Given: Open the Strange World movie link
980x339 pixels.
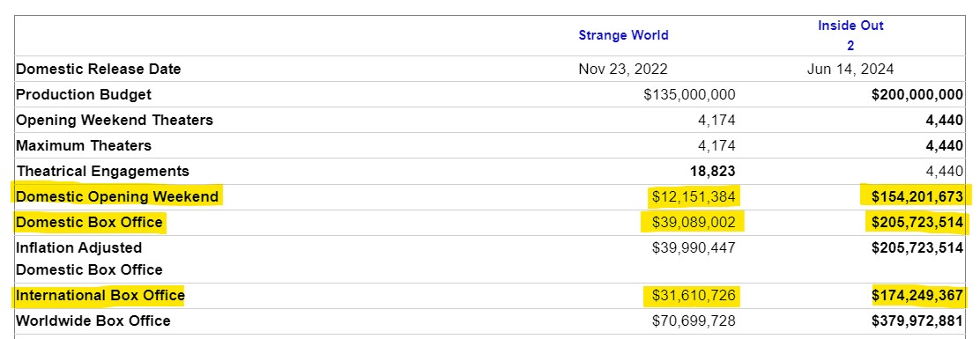Looking at the screenshot, I should 623,35.
